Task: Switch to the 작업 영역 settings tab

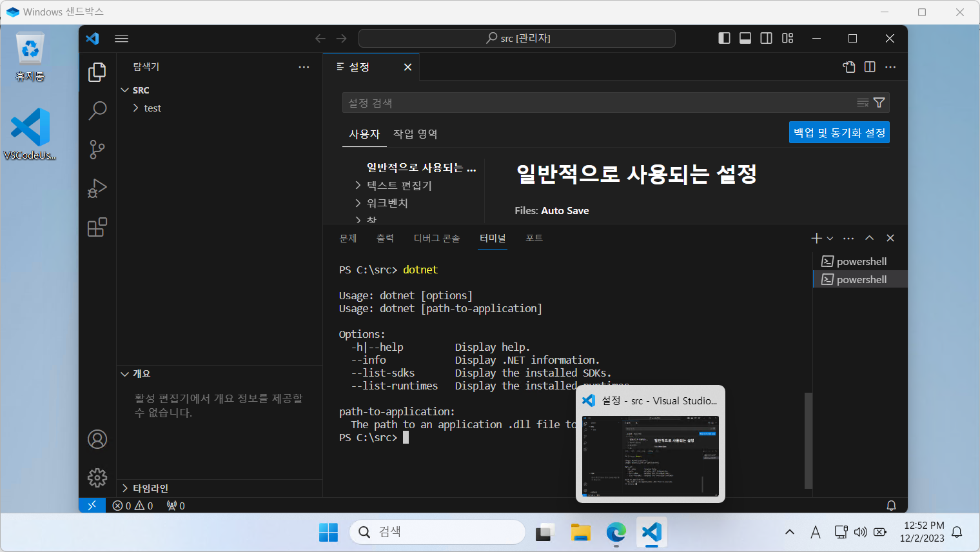Action: [x=415, y=134]
